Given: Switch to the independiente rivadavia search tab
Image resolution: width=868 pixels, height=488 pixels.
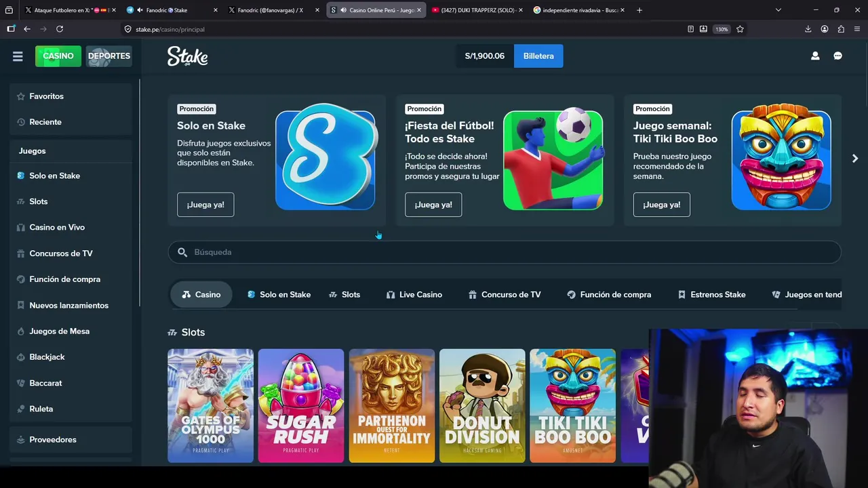Looking at the screenshot, I should point(579,10).
